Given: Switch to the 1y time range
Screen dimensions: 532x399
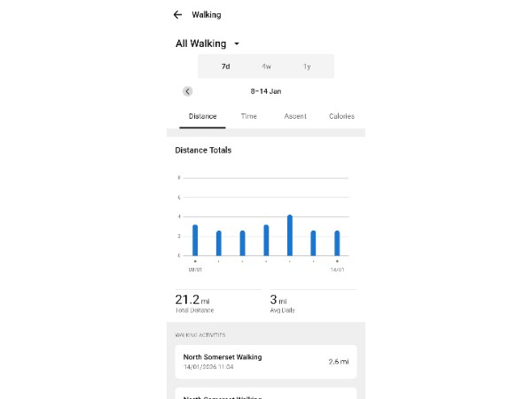Looking at the screenshot, I should click(307, 66).
